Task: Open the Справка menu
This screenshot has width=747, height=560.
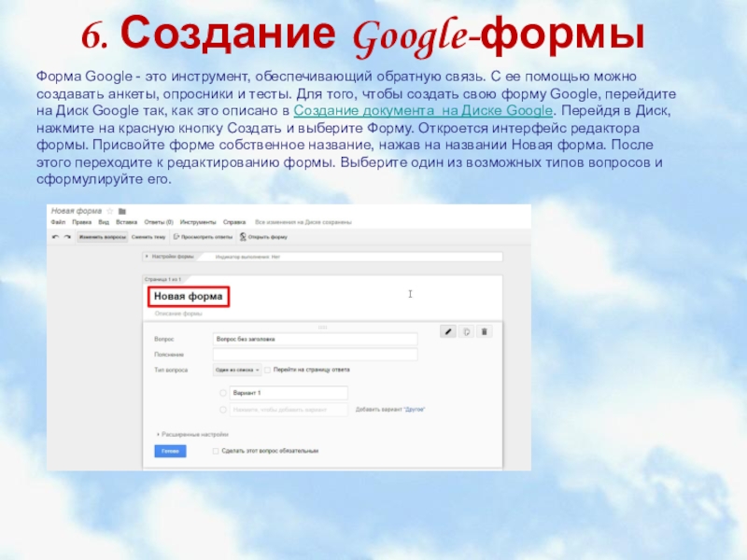Action: click(234, 222)
